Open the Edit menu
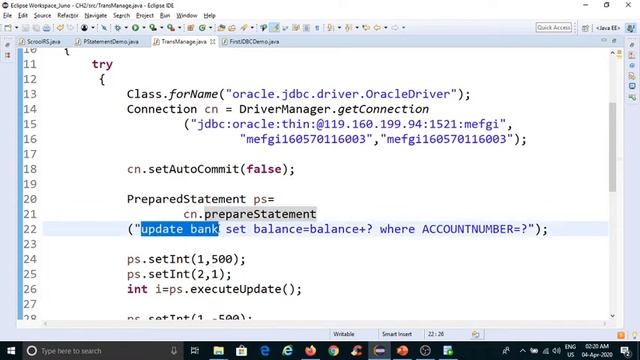 (x=22, y=16)
